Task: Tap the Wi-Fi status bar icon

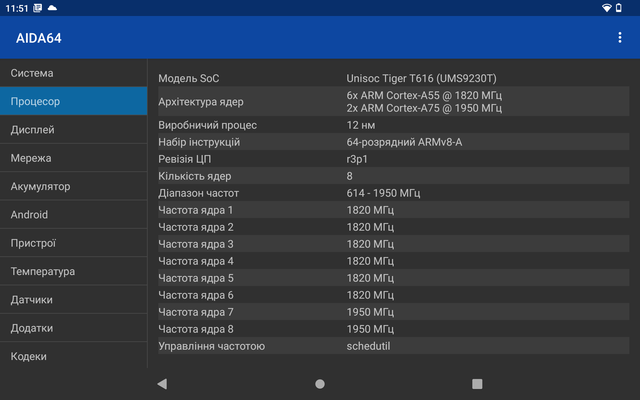Action: (607, 8)
